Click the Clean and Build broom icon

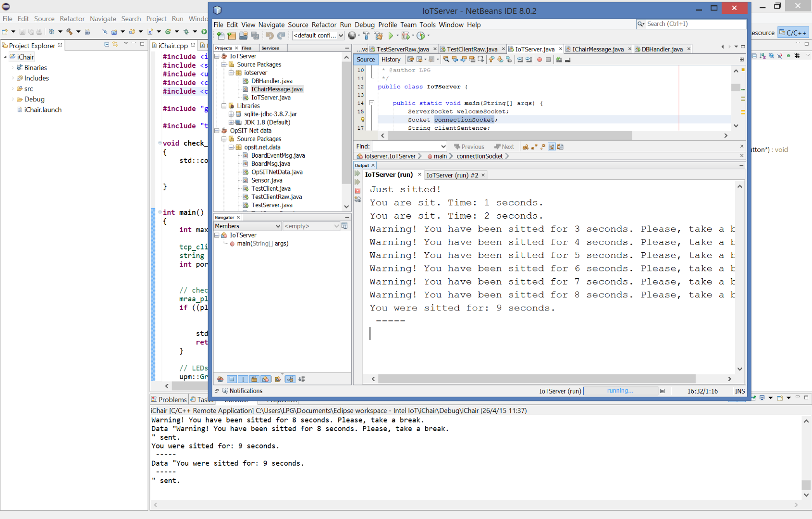(378, 36)
